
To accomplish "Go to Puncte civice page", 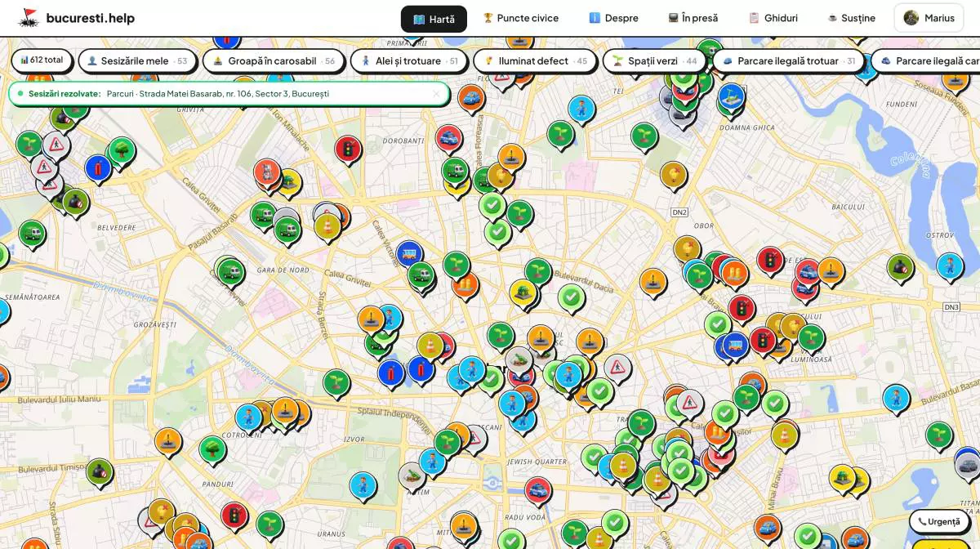I will click(520, 18).
